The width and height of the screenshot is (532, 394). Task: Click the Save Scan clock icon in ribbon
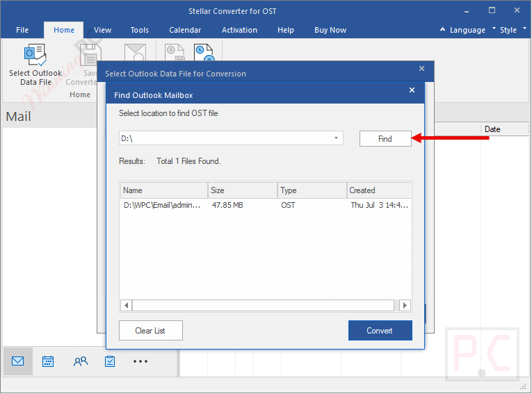click(x=175, y=53)
